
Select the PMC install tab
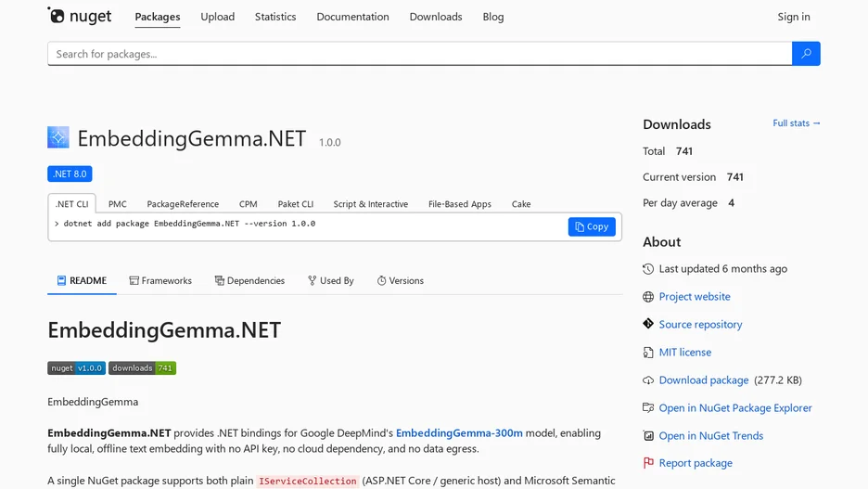pyautogui.click(x=118, y=204)
